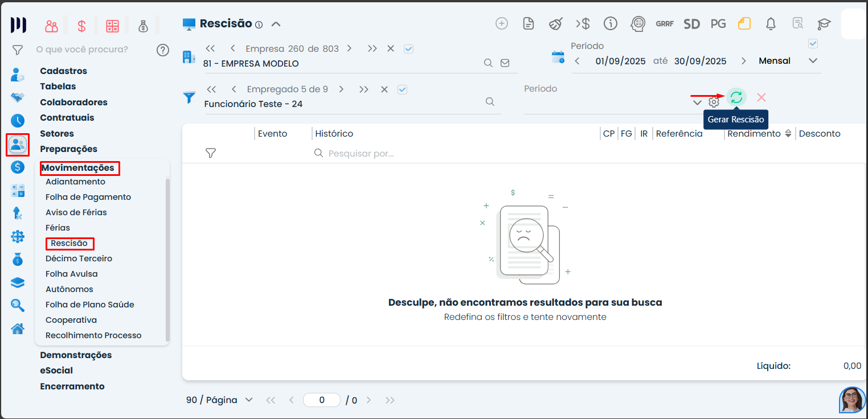Click the PG toolbar icon
This screenshot has height=419, width=868.
pyautogui.click(x=718, y=24)
